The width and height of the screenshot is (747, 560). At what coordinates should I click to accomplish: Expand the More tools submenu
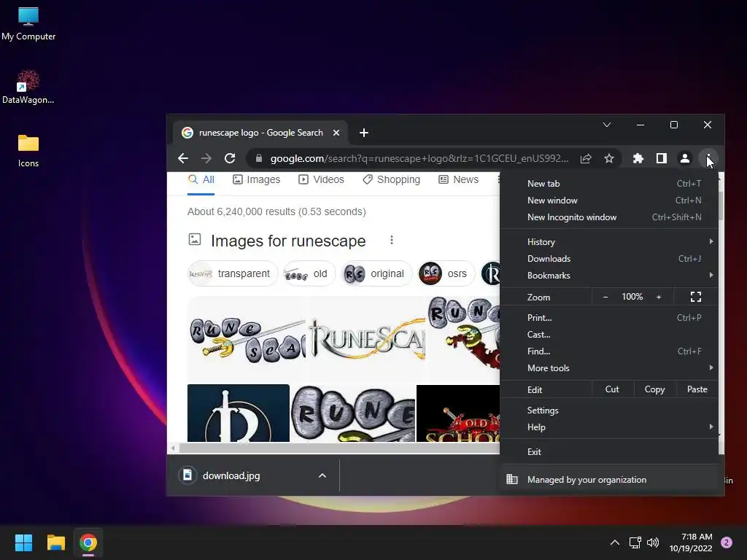609,368
